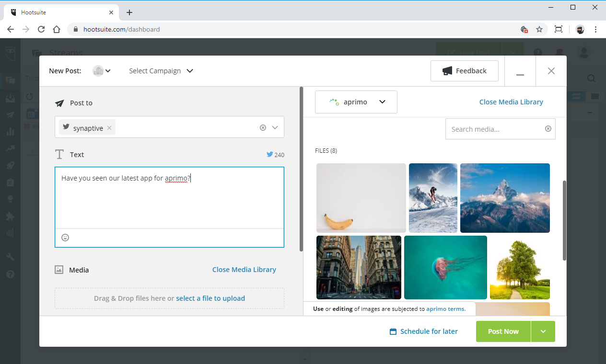Image resolution: width=606 pixels, height=364 pixels.
Task: Open the award ribbon sidebar icon
Action: [x=10, y=199]
